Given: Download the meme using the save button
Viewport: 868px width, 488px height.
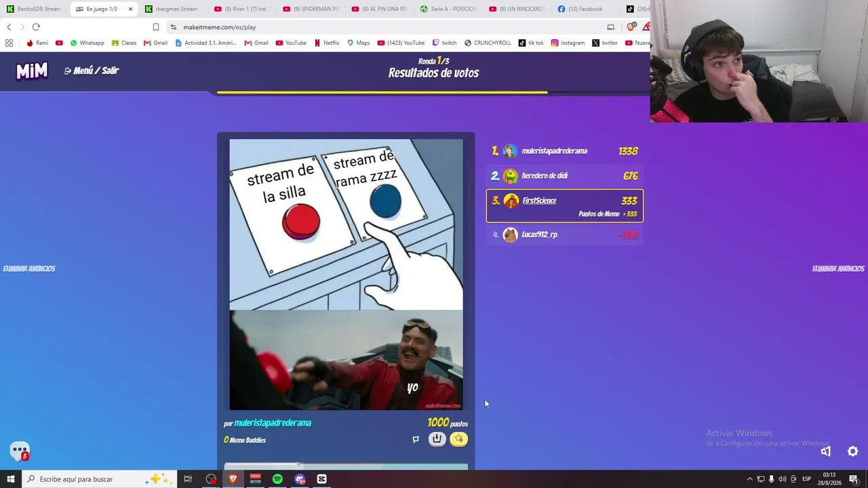Looking at the screenshot, I should (437, 439).
